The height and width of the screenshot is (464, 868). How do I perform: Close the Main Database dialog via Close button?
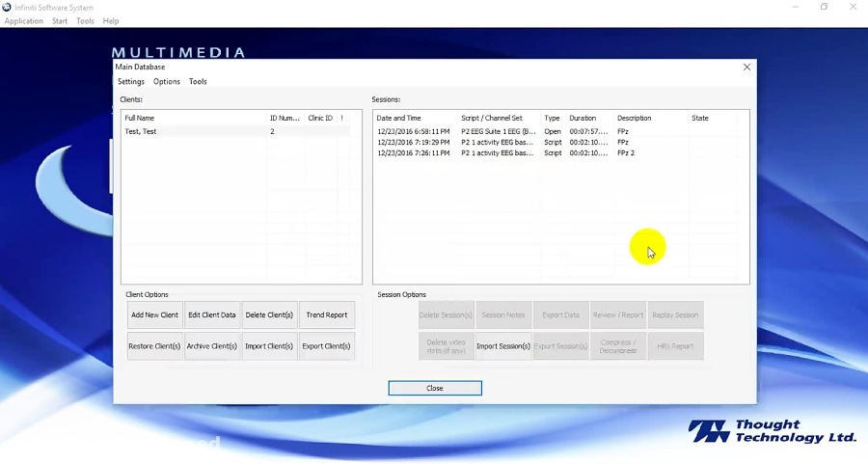tap(435, 388)
